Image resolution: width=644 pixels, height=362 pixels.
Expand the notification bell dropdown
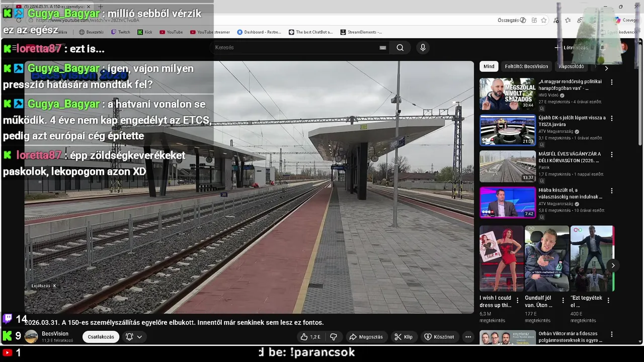coord(134,337)
